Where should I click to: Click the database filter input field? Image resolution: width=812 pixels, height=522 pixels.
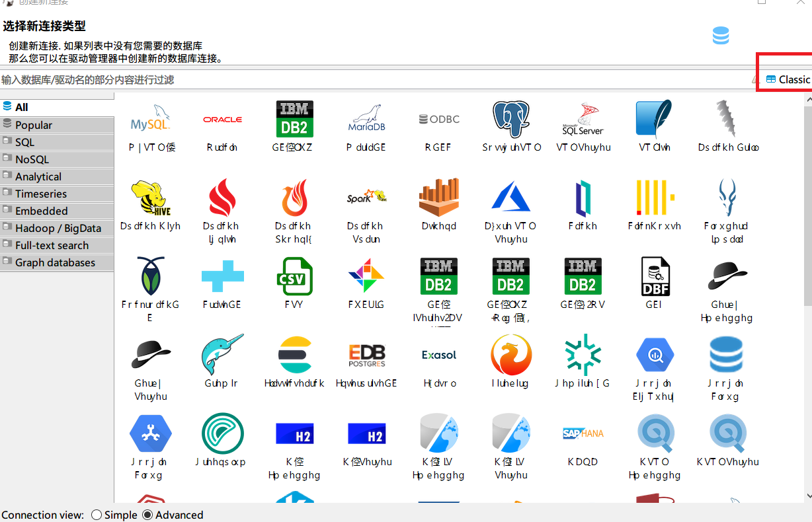coord(264,79)
